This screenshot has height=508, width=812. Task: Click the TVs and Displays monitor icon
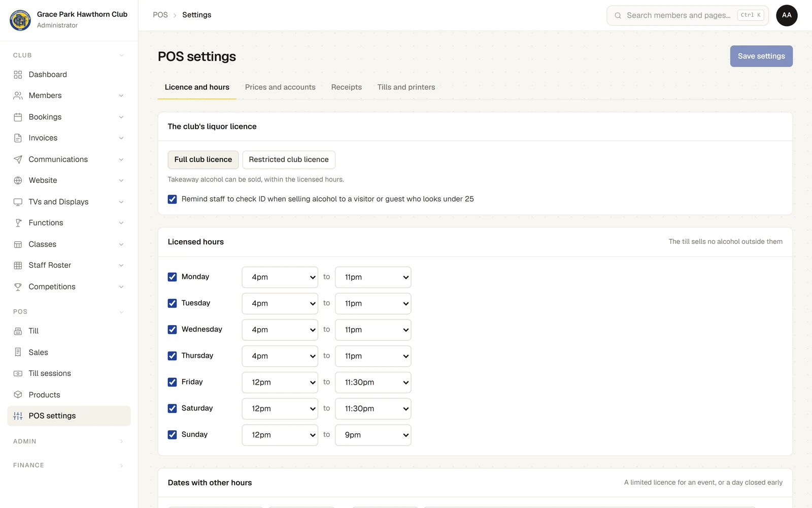18,202
